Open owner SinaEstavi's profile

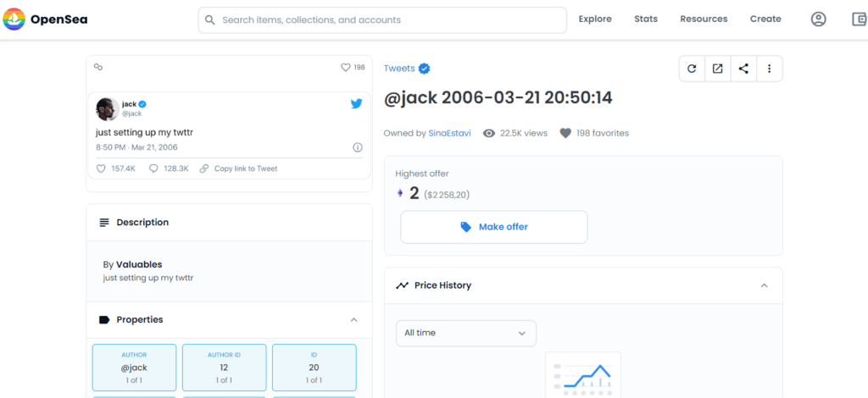point(449,133)
